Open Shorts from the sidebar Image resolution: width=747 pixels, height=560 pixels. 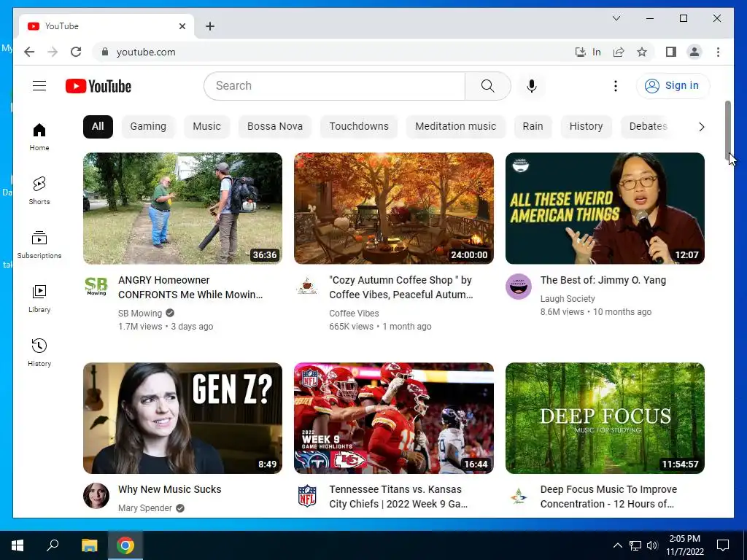(x=39, y=190)
